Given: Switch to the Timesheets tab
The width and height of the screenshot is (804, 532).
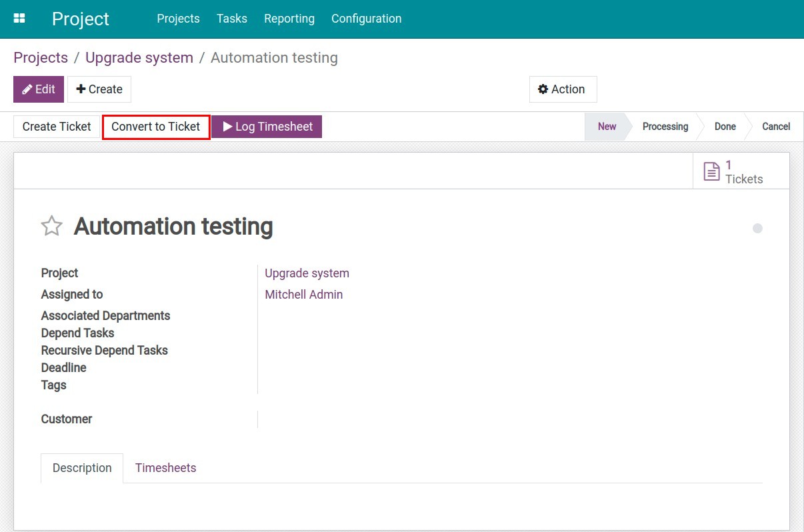Looking at the screenshot, I should [x=165, y=468].
